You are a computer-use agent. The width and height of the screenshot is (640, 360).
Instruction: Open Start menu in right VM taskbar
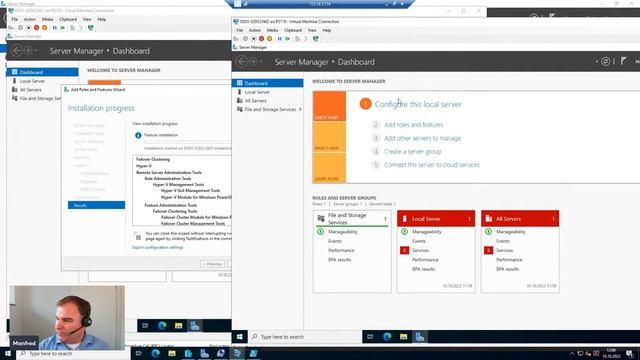(240, 337)
